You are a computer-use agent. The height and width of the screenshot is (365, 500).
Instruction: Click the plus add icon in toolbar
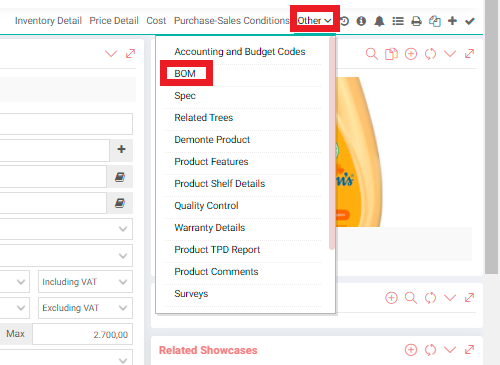pos(452,21)
